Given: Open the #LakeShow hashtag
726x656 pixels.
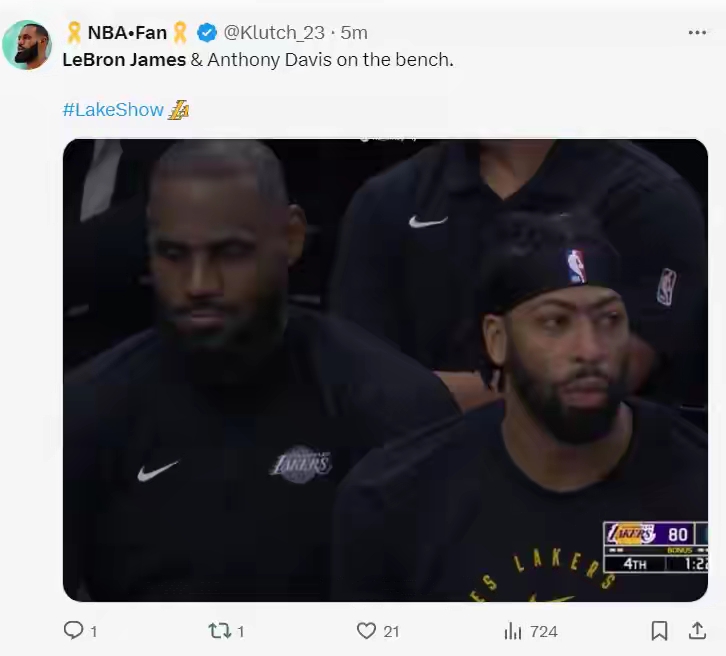Looking at the screenshot, I should [113, 110].
